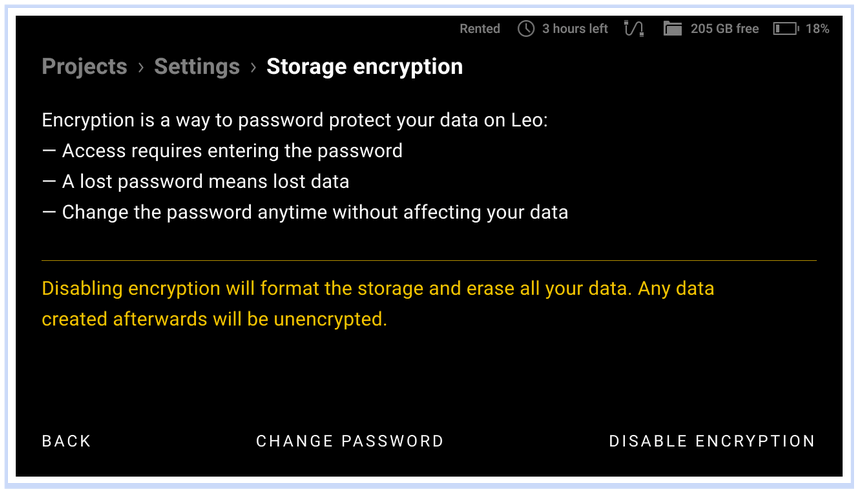Viewport: 859px width, 494px height.
Task: Click the Rented status label
Action: tap(480, 29)
